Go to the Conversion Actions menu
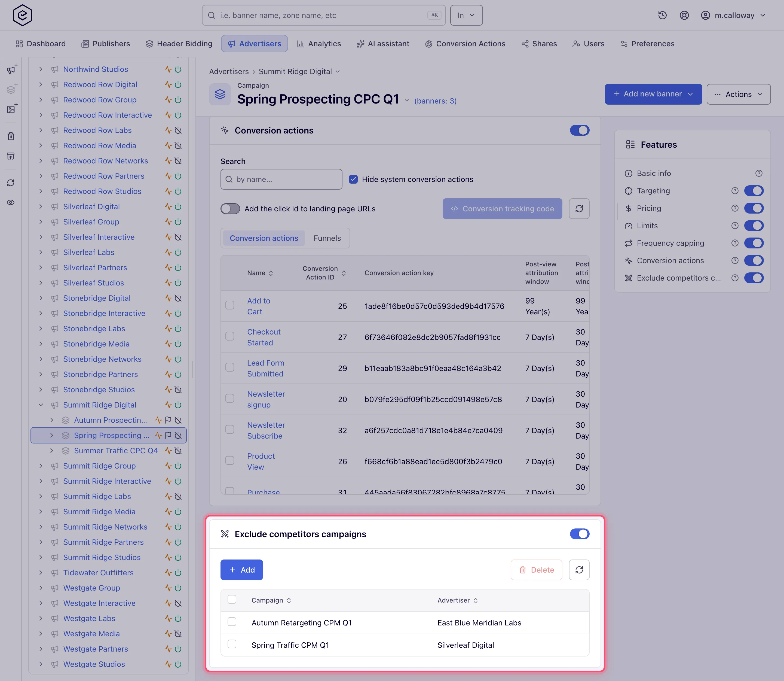This screenshot has height=681, width=784. click(465, 44)
